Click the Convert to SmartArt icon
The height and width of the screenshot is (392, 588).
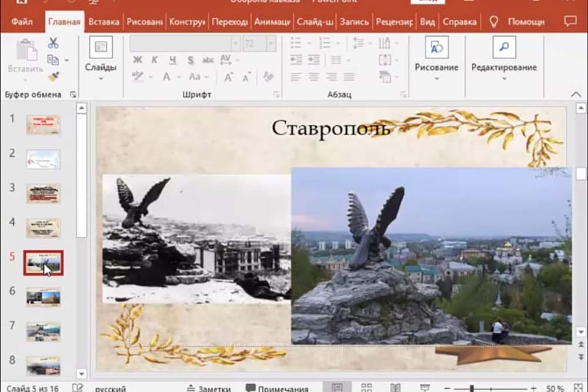385,77
